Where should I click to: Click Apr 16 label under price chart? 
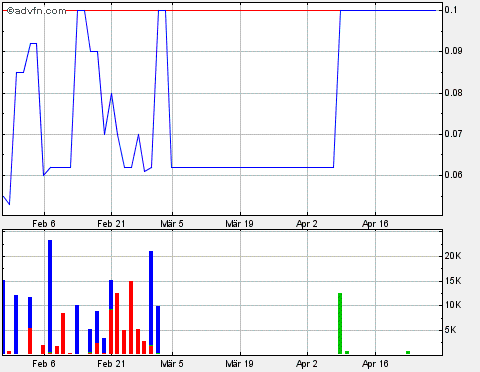point(375,224)
